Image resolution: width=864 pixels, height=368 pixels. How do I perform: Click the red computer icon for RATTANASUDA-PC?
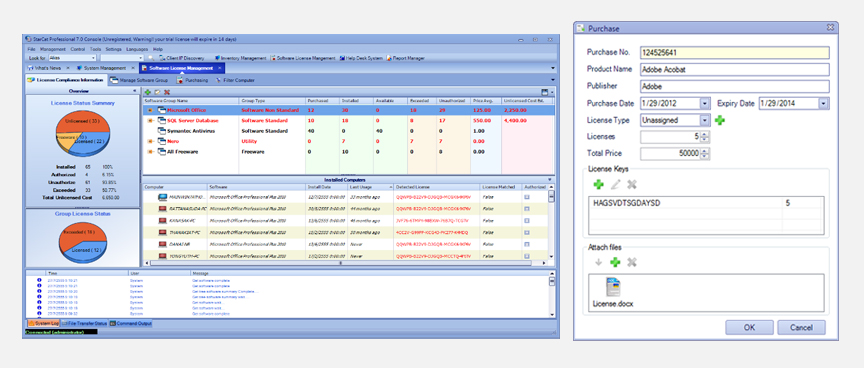pos(163,209)
